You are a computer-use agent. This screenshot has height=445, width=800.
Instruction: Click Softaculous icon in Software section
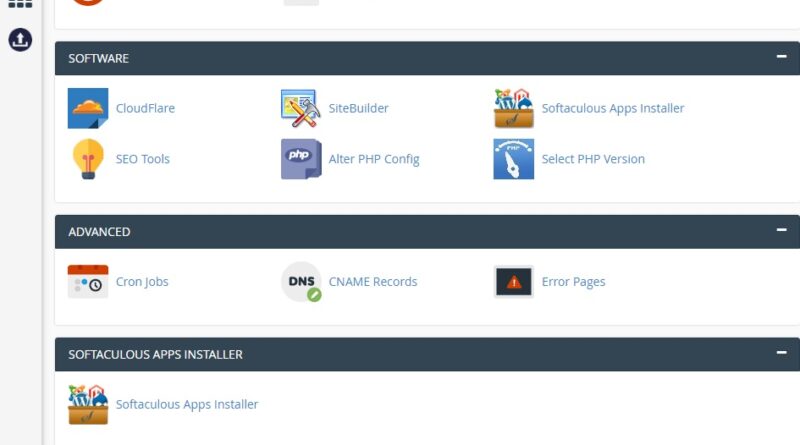coord(513,108)
